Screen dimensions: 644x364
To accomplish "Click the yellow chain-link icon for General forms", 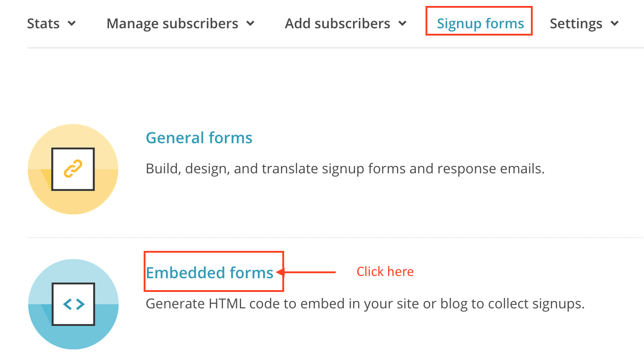I will pos(73,169).
